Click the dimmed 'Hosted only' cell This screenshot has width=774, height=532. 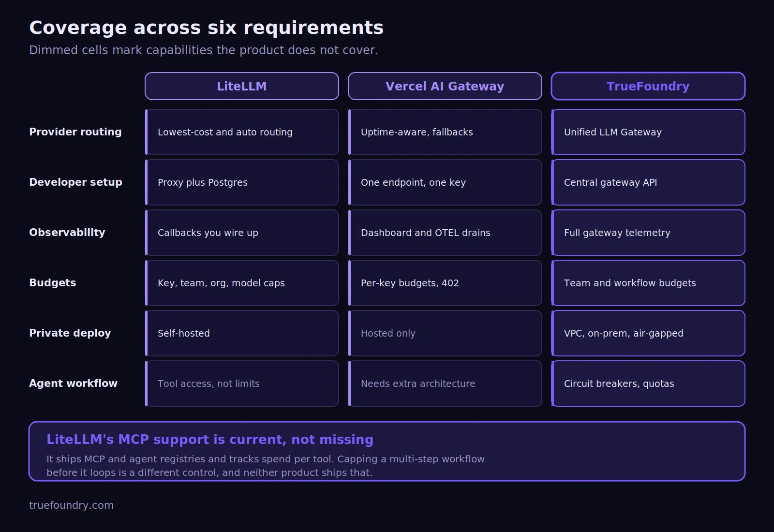coord(445,333)
